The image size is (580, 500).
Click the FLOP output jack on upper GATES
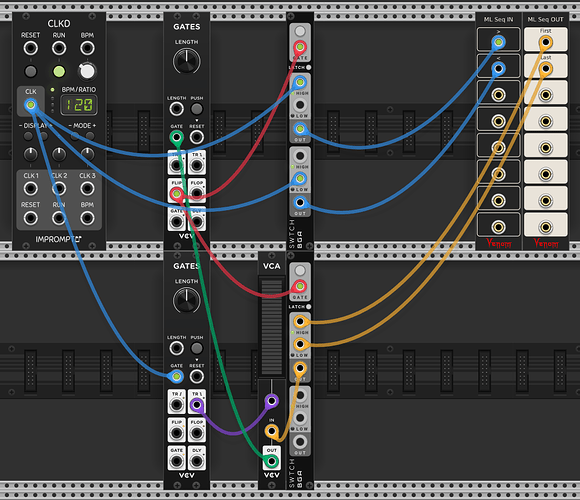click(197, 193)
